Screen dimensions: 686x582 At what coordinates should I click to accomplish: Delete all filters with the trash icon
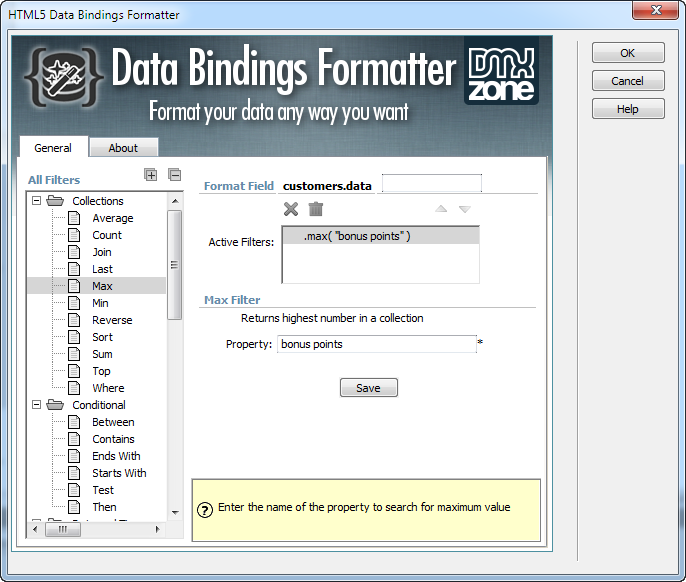pyautogui.click(x=315, y=209)
